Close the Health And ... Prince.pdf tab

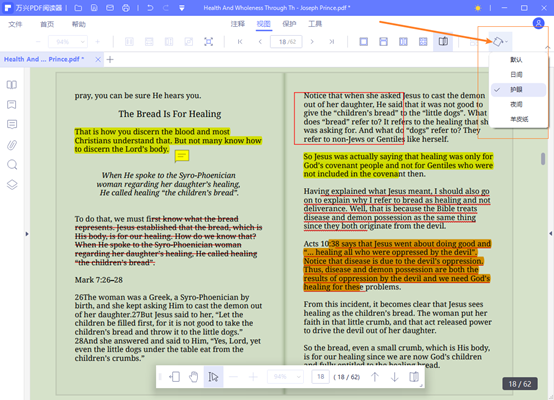[x=98, y=59]
